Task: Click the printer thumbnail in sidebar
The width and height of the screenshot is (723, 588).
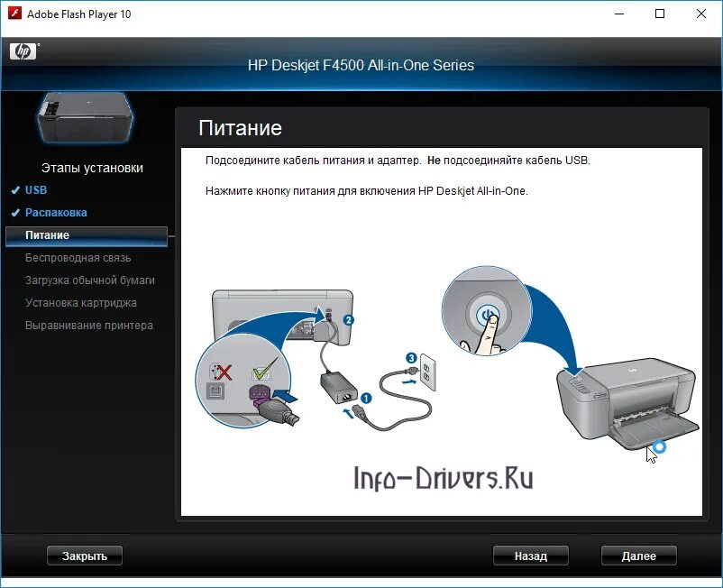Action: pyautogui.click(x=86, y=118)
